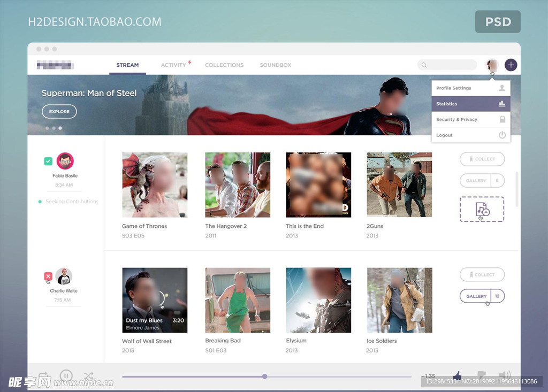Open Wolf of Wall Street thumbnail

pyautogui.click(x=155, y=300)
